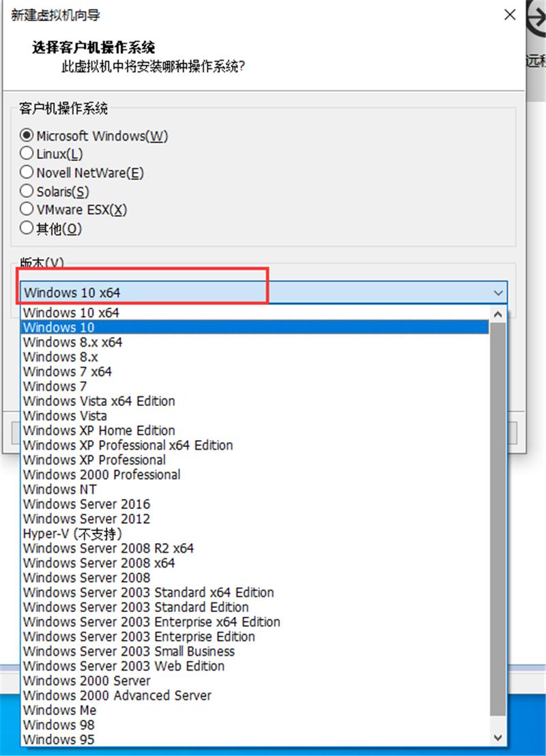Choose Windows XP Professional x64 Edition

pos(255,445)
